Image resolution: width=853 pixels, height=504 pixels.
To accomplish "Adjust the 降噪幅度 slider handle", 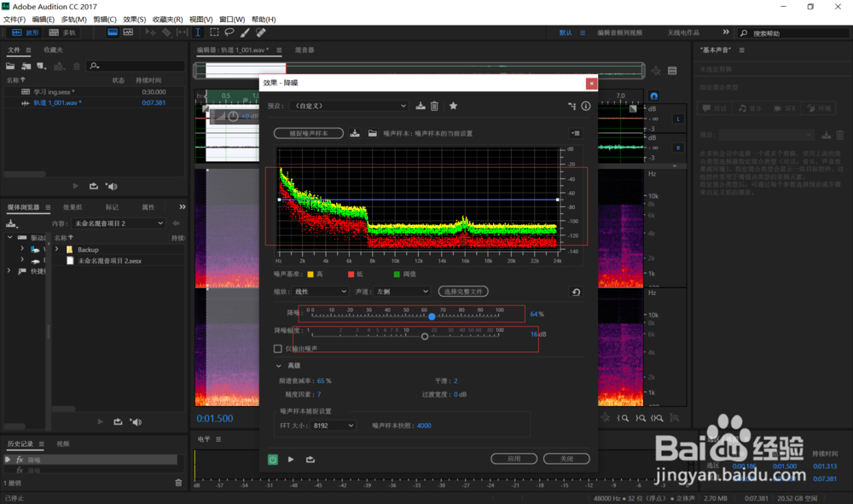I will coord(425,336).
